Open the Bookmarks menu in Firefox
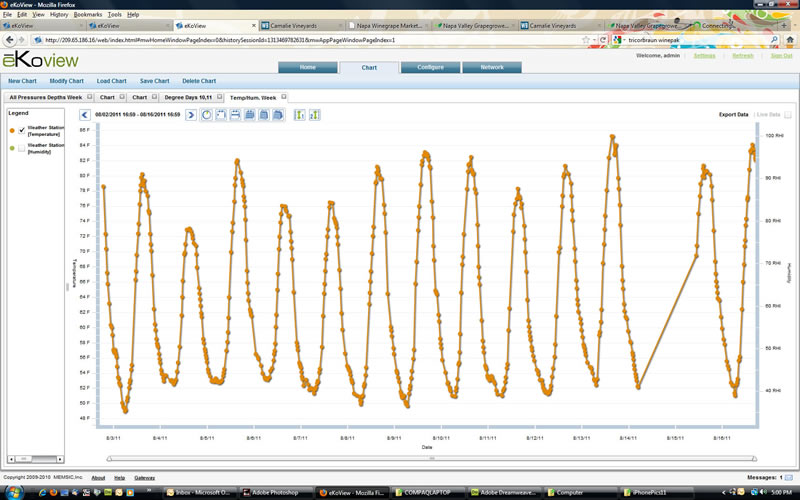The width and height of the screenshot is (800, 500). [87, 15]
